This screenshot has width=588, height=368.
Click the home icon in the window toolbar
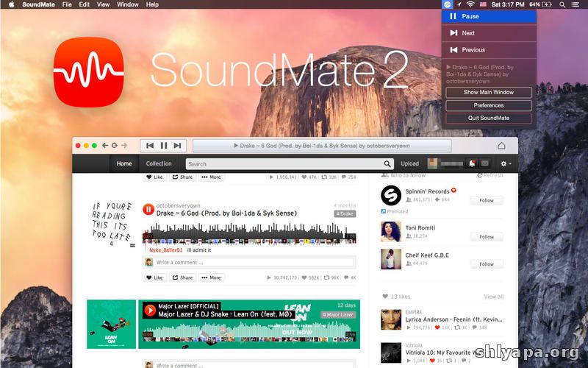[x=501, y=146]
